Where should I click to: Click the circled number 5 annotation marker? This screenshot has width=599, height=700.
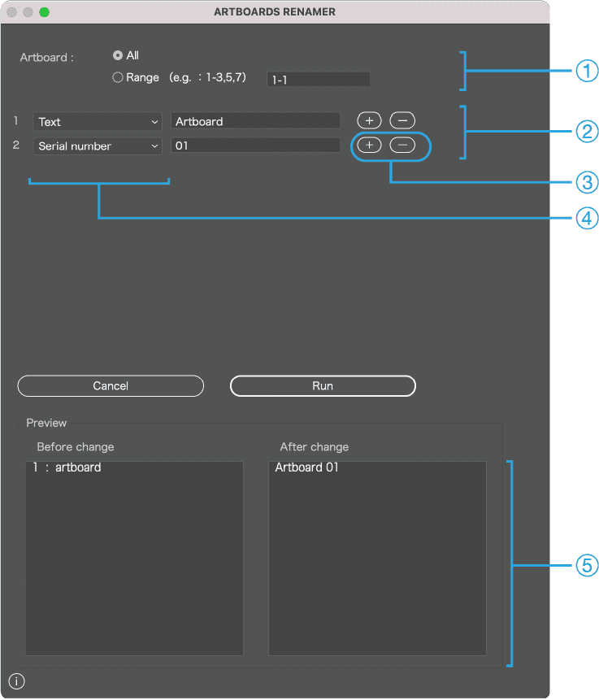[x=587, y=566]
